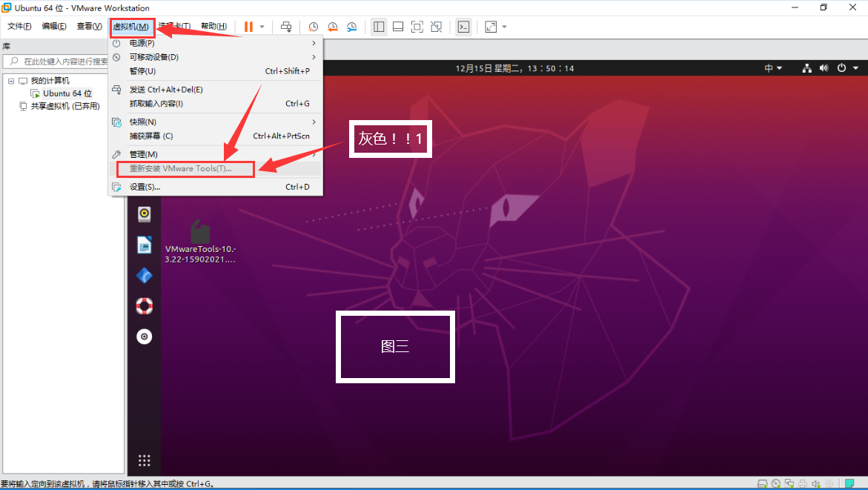
Task: Open Ubuntu clock showing 12月15日 星期二
Action: [x=514, y=68]
